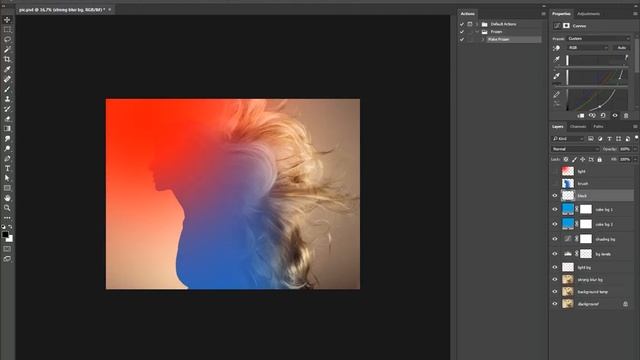The height and width of the screenshot is (360, 640).
Task: Clip Curves adjustment to layer below
Action: pos(580,116)
